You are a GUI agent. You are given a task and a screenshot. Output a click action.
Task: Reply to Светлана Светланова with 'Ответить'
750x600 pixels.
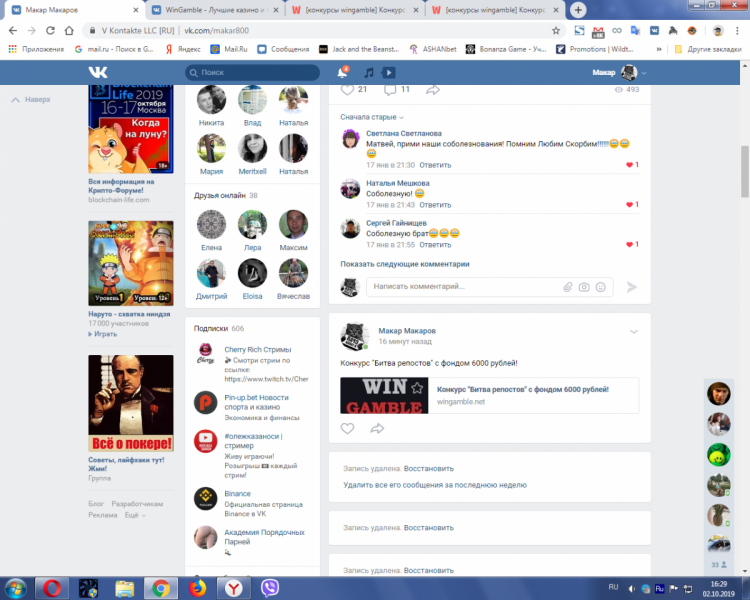point(435,165)
